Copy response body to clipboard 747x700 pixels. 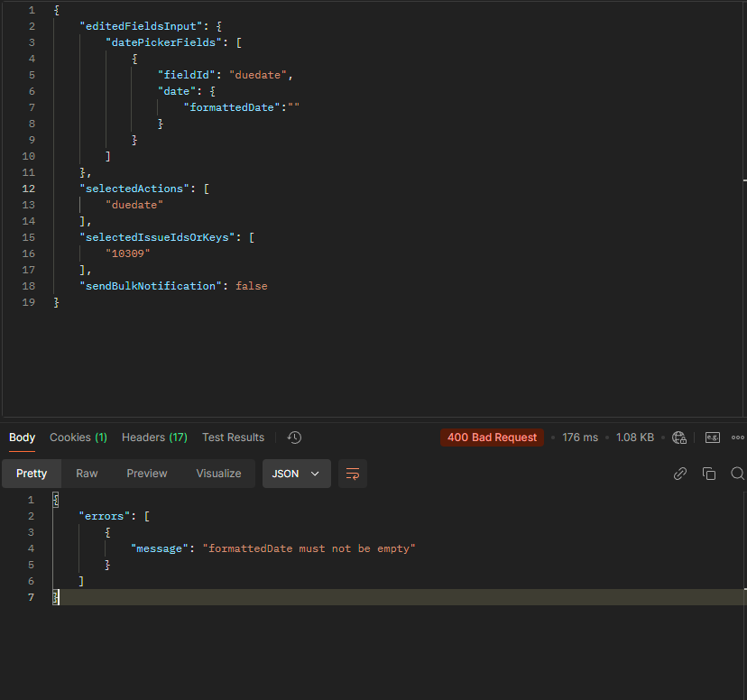point(709,474)
